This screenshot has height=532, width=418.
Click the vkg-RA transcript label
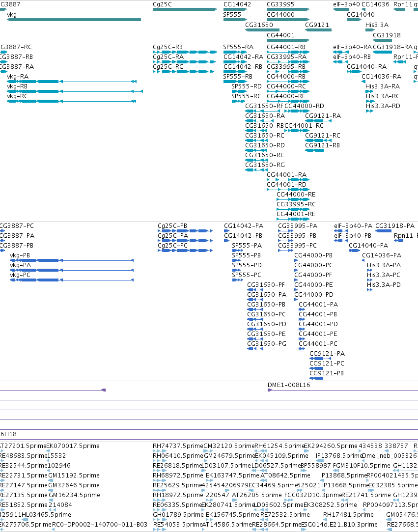tap(18, 76)
